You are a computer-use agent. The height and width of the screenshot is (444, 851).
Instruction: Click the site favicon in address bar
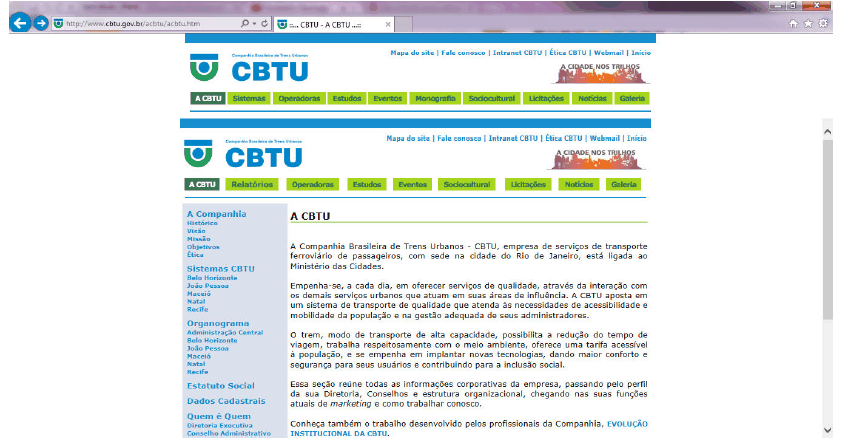coord(58,23)
